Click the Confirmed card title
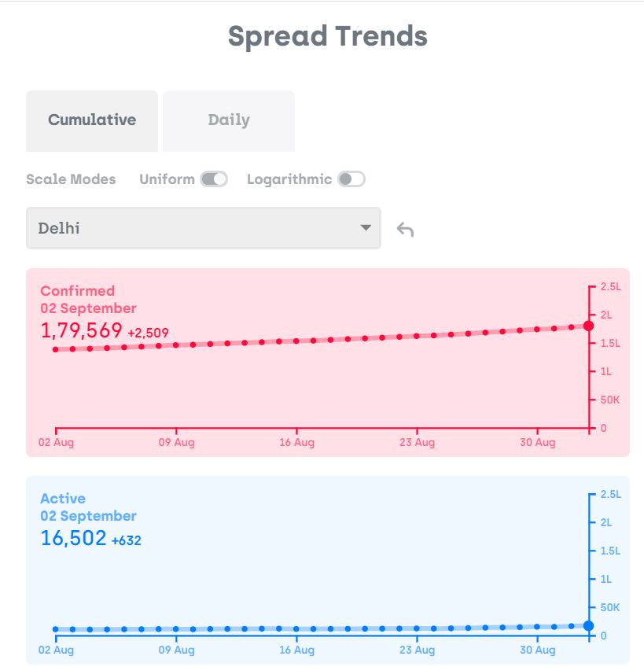This screenshot has height=667, width=644. click(77, 291)
